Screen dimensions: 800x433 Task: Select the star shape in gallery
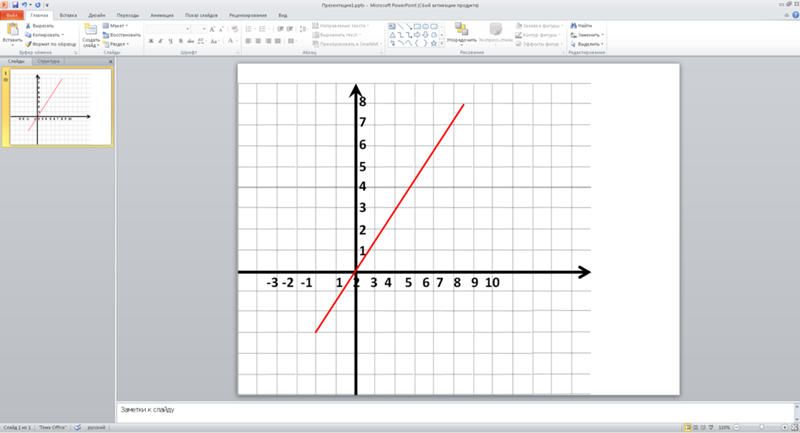pos(434,44)
